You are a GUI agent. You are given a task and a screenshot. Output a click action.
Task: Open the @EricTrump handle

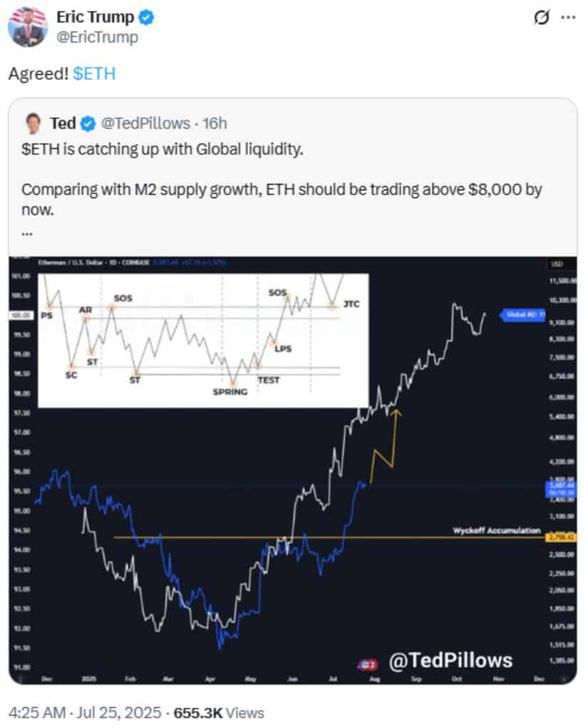tap(97, 37)
